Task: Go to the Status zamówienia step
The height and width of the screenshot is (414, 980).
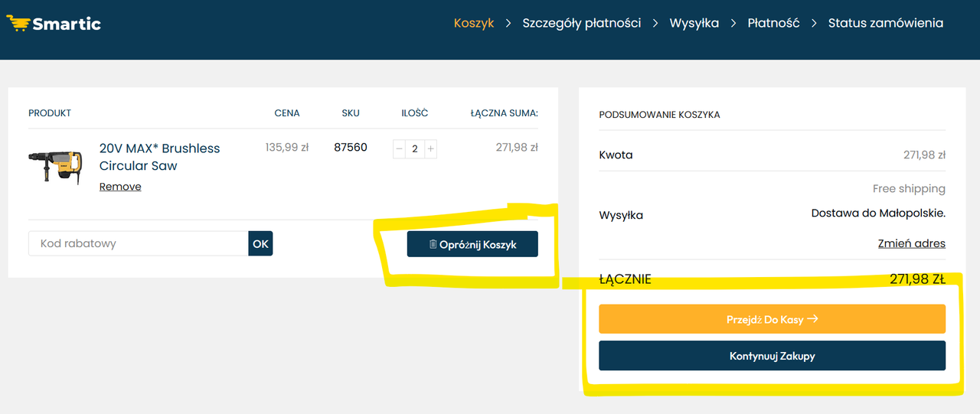Action: 886,23
